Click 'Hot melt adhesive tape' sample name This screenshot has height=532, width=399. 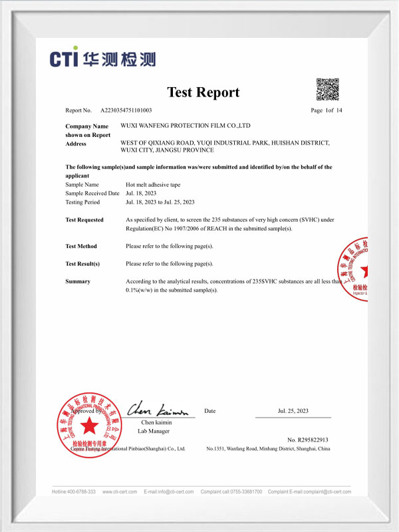tap(153, 185)
